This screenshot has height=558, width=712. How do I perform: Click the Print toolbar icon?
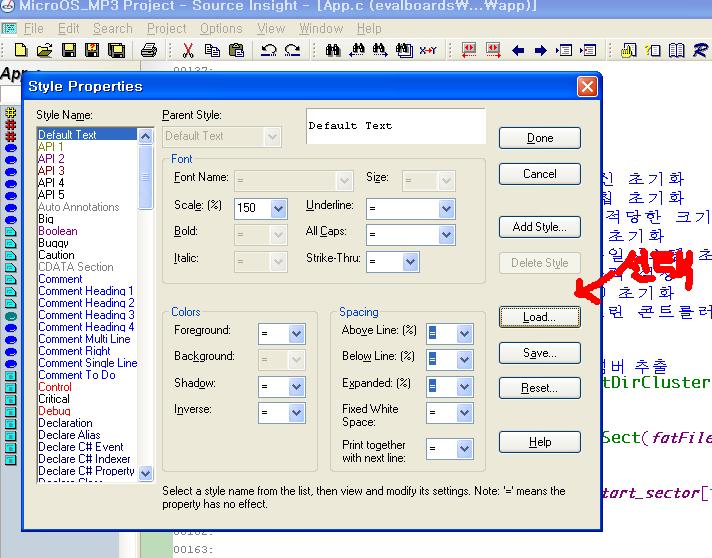[148, 50]
